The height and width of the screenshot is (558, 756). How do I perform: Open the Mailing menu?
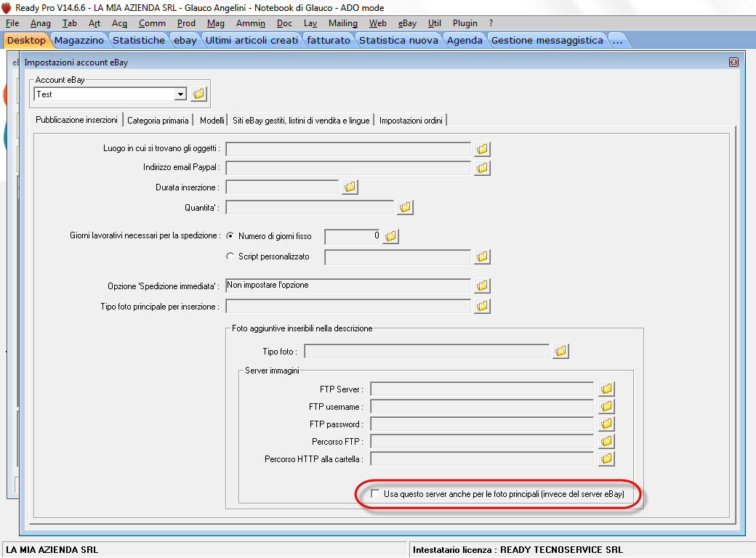343,23
